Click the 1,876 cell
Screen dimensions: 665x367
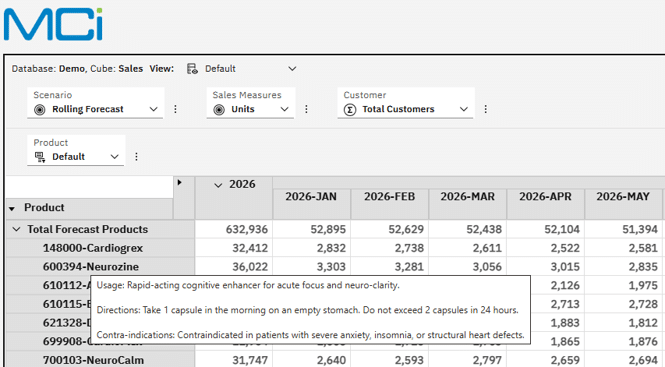[624, 341]
